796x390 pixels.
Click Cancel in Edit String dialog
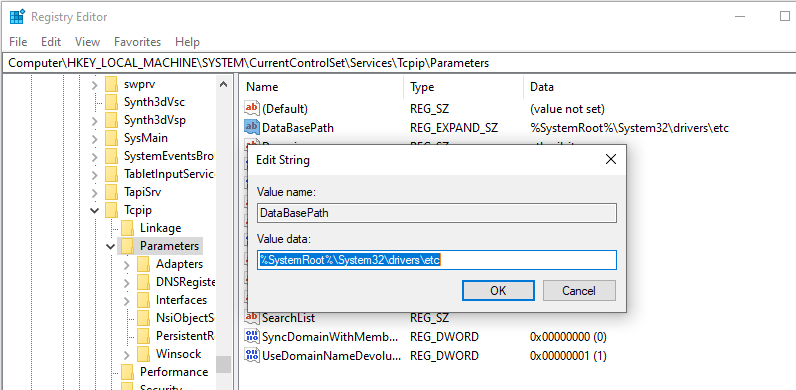579,290
